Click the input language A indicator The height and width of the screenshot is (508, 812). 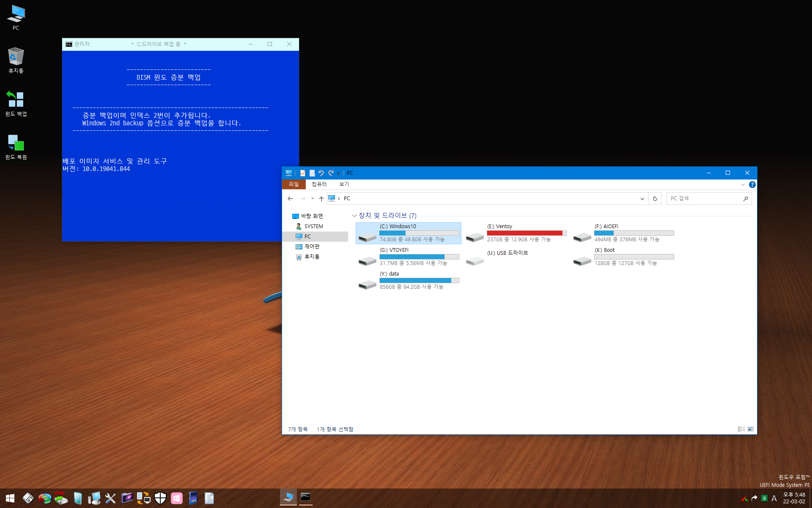click(774, 498)
